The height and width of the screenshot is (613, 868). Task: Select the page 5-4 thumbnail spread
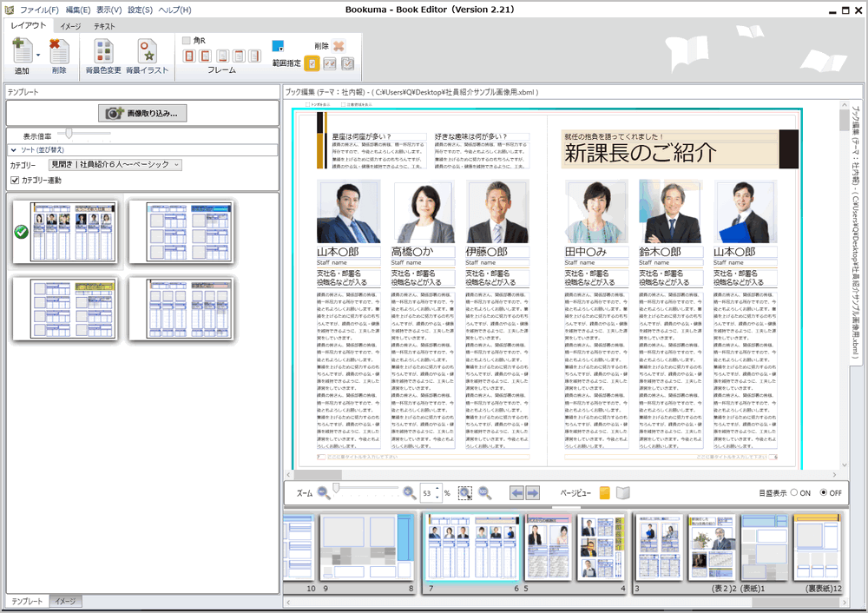pyautogui.click(x=575, y=546)
